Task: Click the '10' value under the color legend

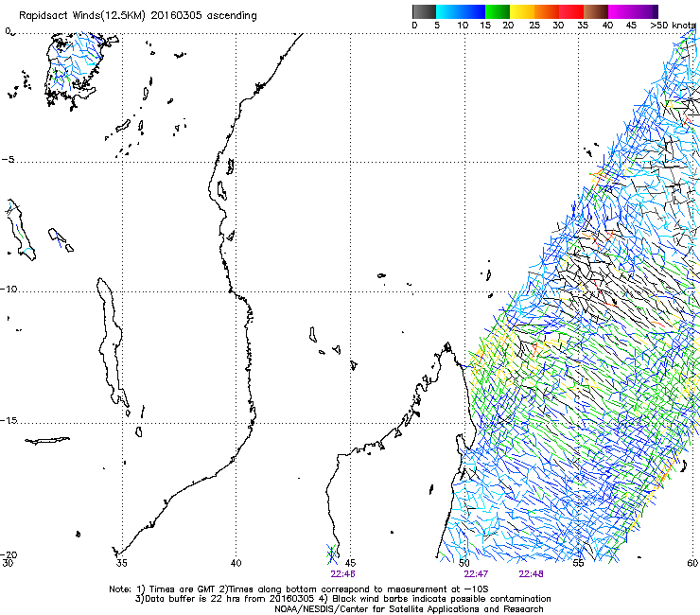Action: (x=463, y=26)
